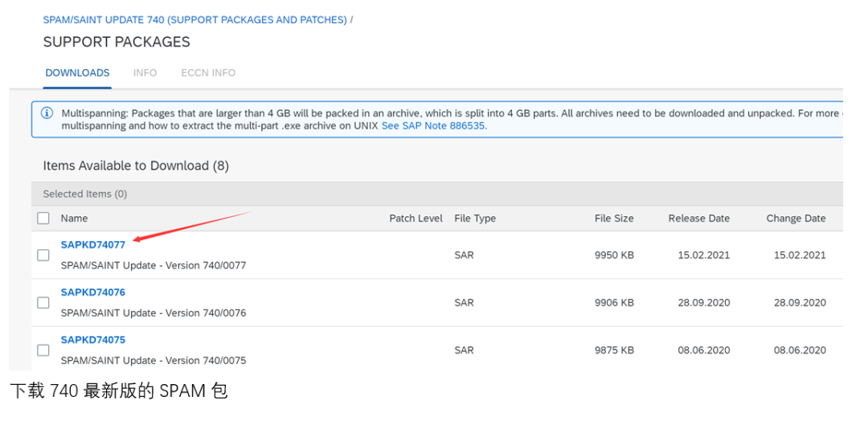This screenshot has width=868, height=421.
Task: Open the SAPKD74075 package link
Action: pyautogui.click(x=93, y=340)
